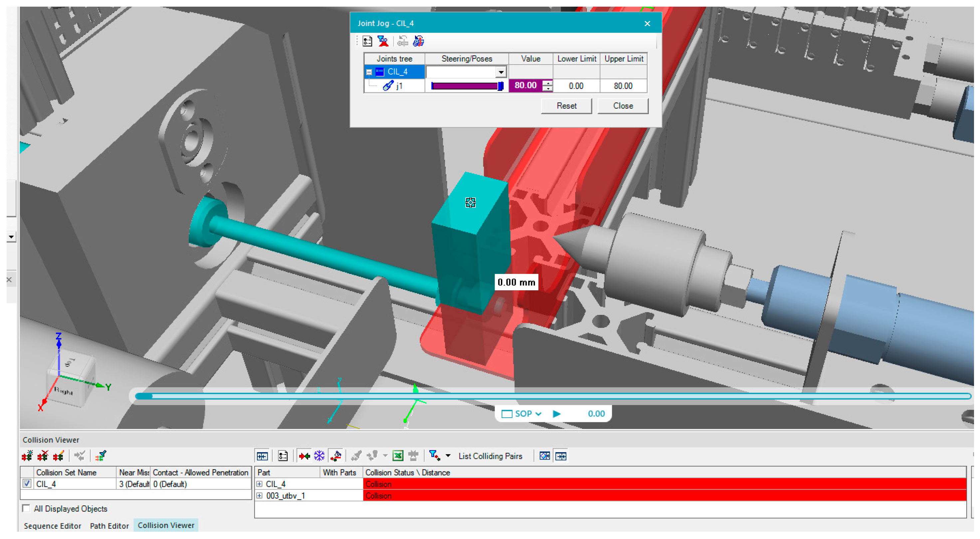Open the Steering/Poses dropdown for CIL_4
The height and width of the screenshot is (539, 980).
[501, 72]
